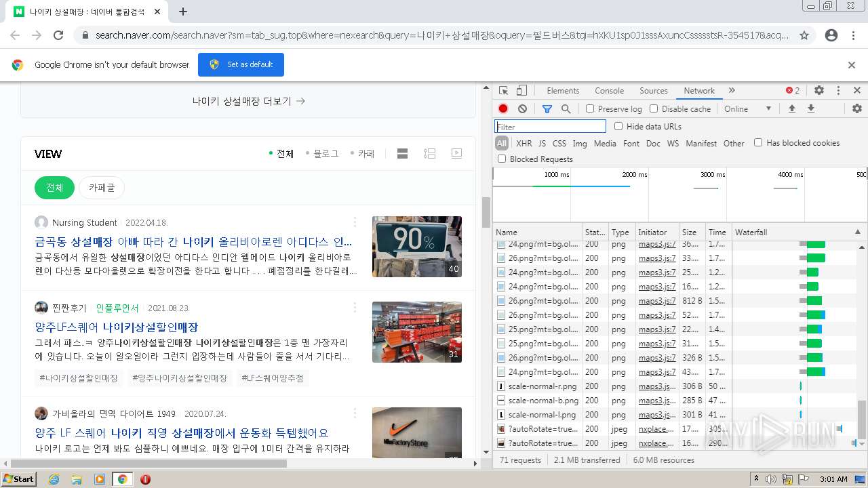Open Internet Explorer from the taskbar
Screen dimensions: 868x488
[x=54, y=479]
